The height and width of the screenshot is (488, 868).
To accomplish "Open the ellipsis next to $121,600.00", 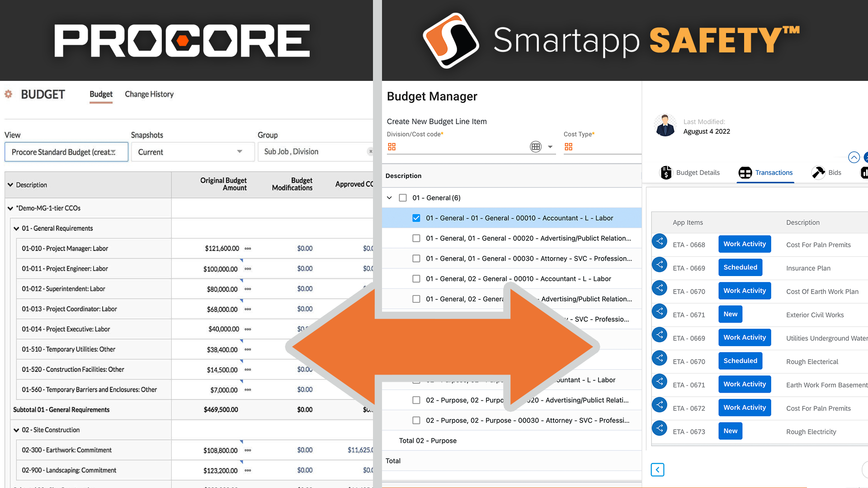I will click(248, 249).
